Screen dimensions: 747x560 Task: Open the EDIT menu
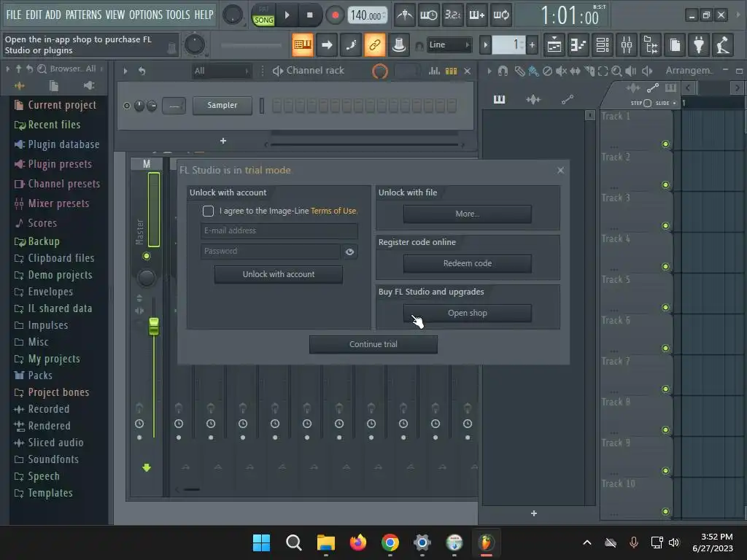(34, 15)
